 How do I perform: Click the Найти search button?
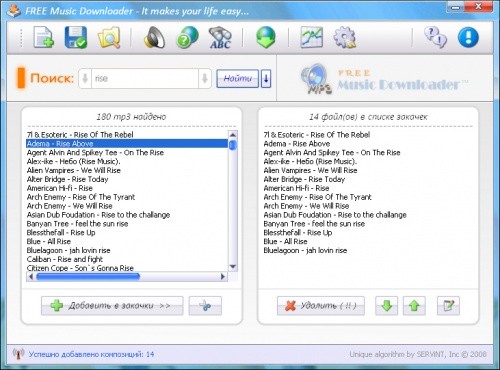[237, 79]
